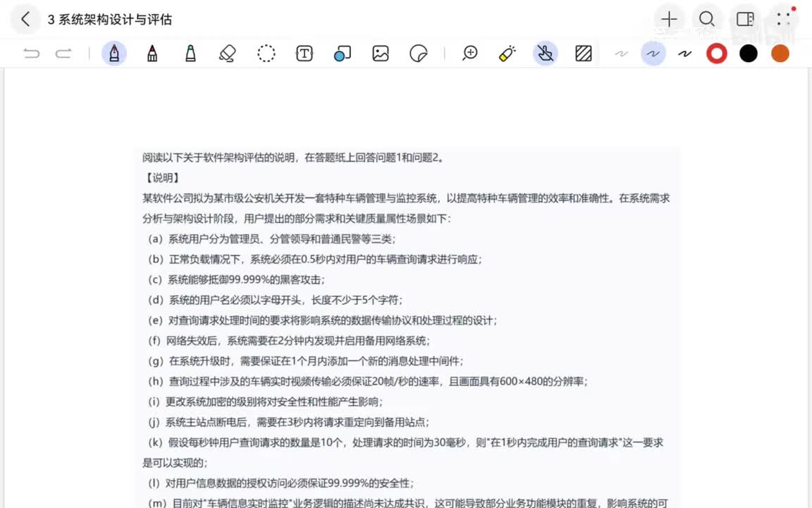Toggle the split view panel icon
Image resolution: width=812 pixels, height=508 pixels.
click(745, 19)
